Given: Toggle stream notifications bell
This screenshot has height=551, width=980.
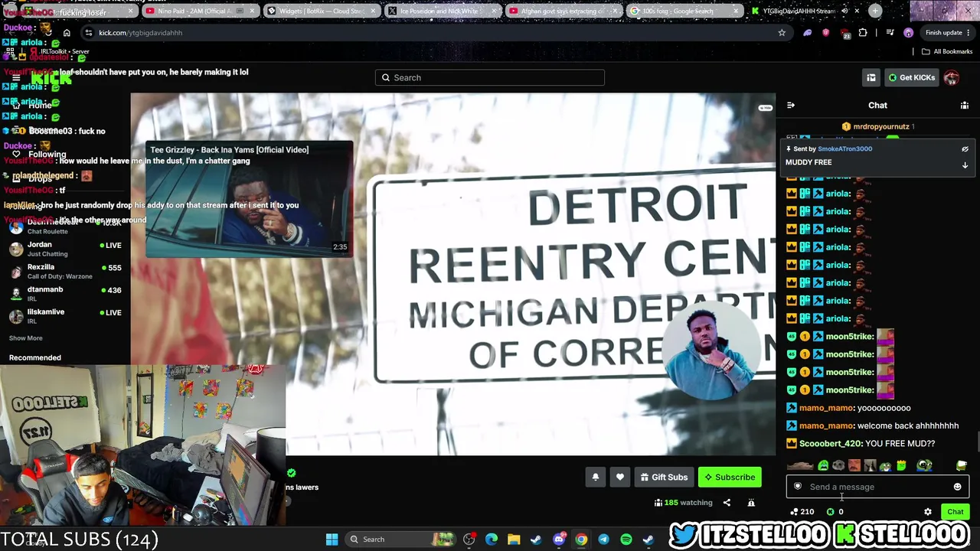Looking at the screenshot, I should pyautogui.click(x=595, y=478).
